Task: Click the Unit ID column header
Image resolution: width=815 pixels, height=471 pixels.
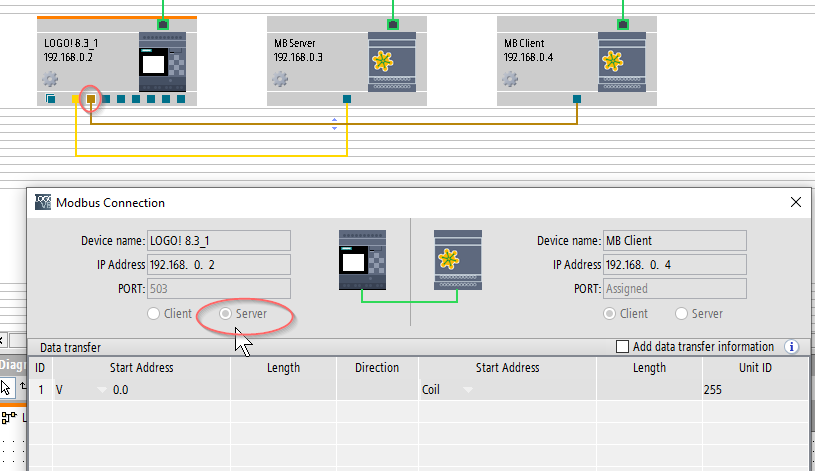Action: point(755,368)
